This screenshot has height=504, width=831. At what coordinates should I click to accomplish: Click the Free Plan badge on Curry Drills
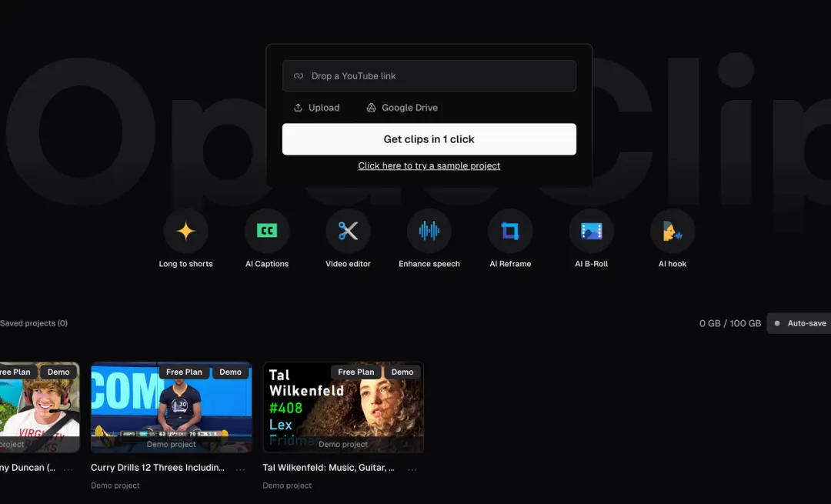tap(184, 372)
